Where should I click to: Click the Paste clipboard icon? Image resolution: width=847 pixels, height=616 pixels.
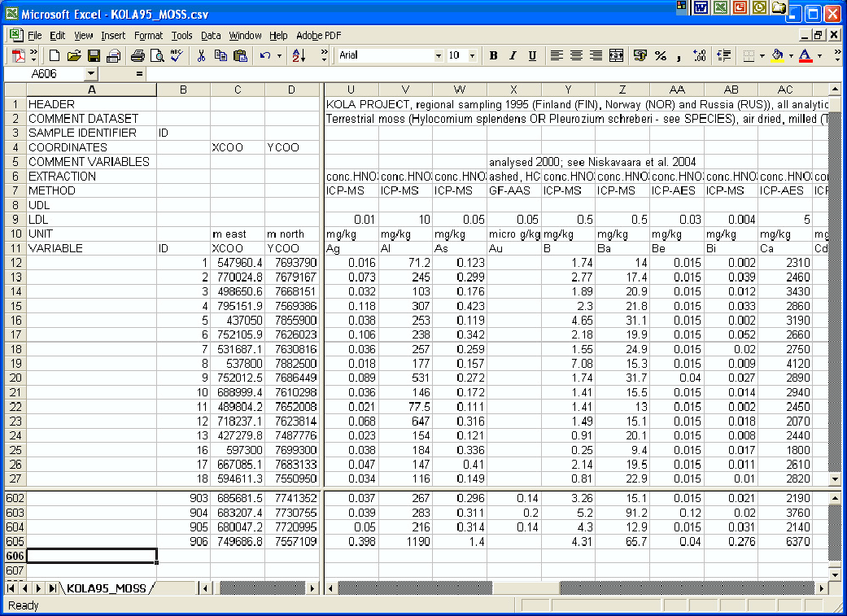pos(240,56)
